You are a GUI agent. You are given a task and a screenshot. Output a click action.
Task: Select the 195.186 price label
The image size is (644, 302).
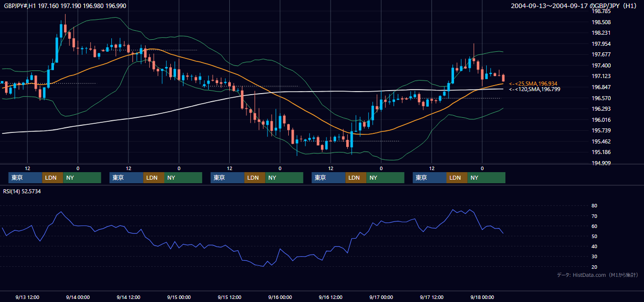601,152
